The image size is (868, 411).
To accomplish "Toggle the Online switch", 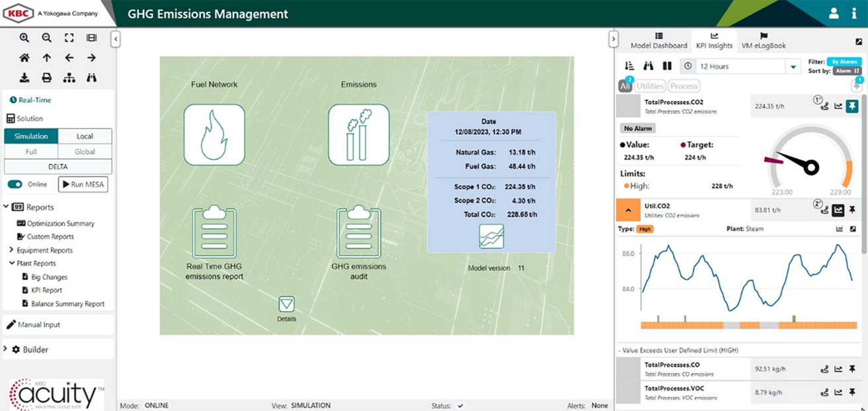I will point(15,185).
